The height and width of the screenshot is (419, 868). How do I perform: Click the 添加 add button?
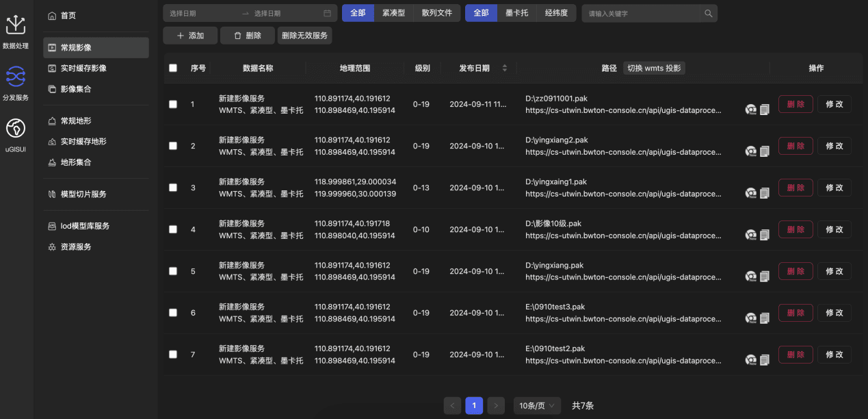pos(190,36)
